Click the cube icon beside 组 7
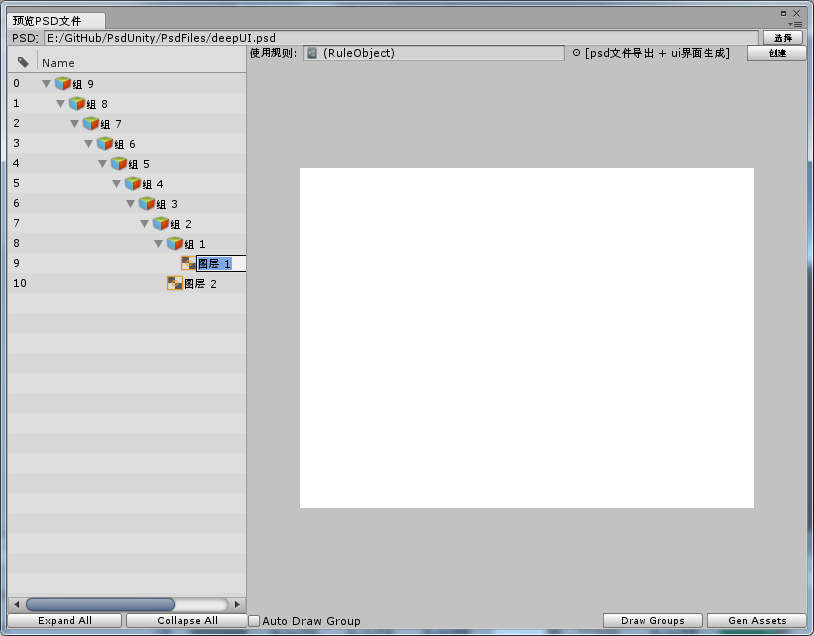This screenshot has height=636, width=814. pos(91,124)
